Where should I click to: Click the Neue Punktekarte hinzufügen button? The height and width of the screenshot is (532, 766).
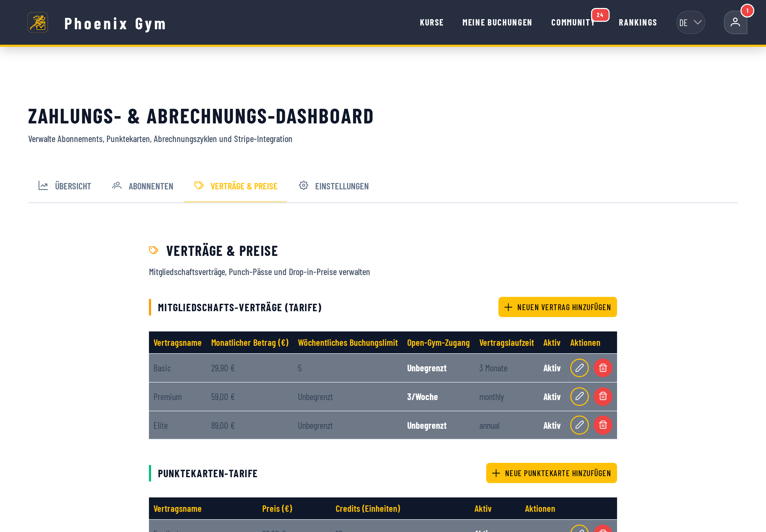(551, 473)
